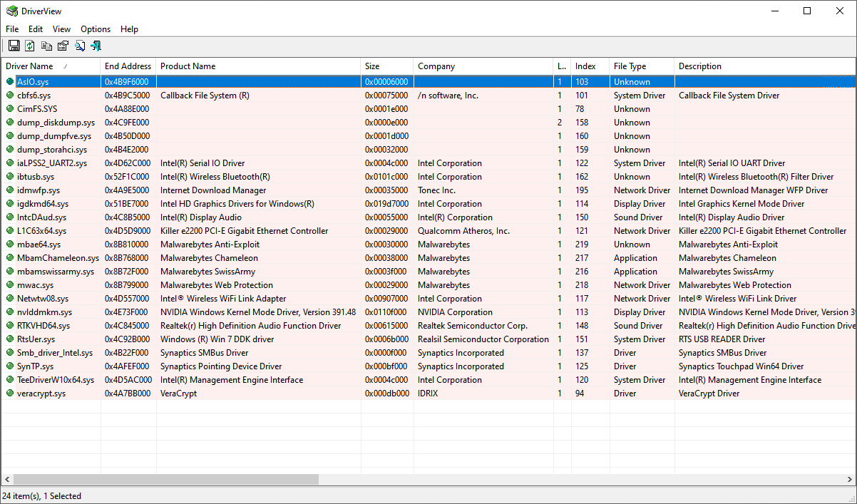Click the Find toolbar icon
This screenshot has height=504, width=857.
point(79,45)
